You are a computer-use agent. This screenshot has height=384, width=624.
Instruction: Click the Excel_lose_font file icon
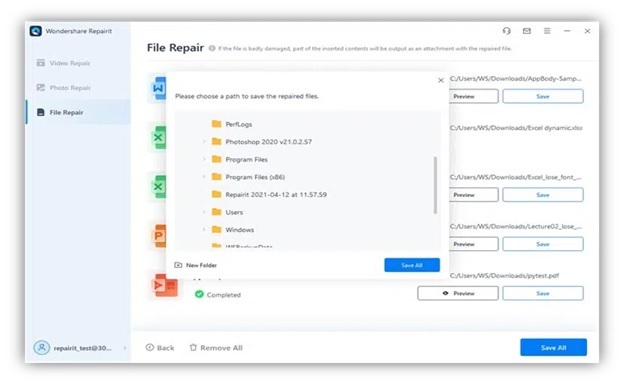[158, 187]
